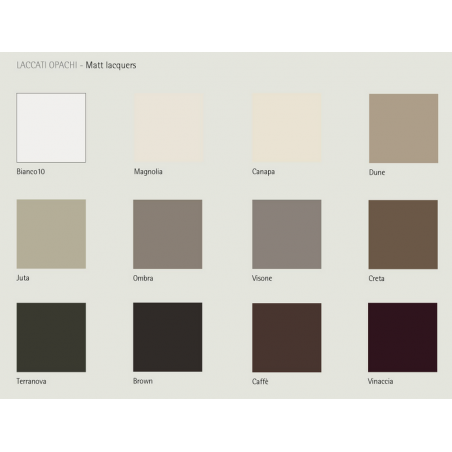Select the Bianco10 white swatch
This screenshot has width=452, height=452.
point(51,128)
